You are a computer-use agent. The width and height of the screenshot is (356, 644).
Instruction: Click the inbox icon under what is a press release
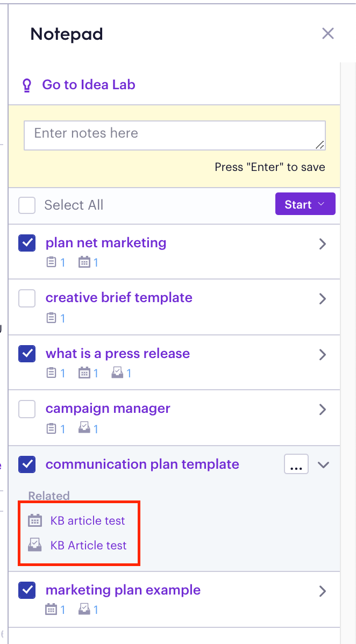click(x=118, y=373)
